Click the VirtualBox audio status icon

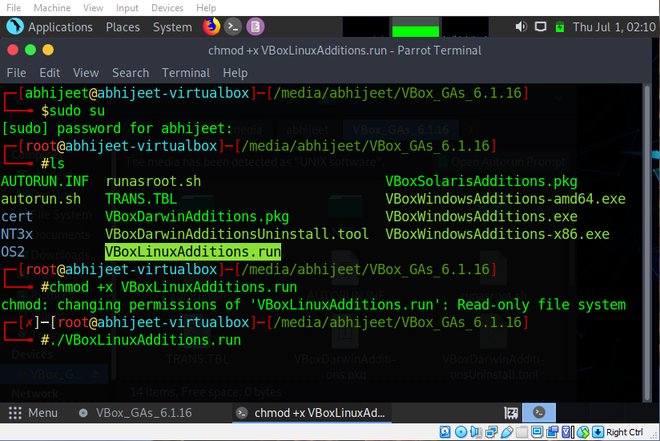pos(476,432)
